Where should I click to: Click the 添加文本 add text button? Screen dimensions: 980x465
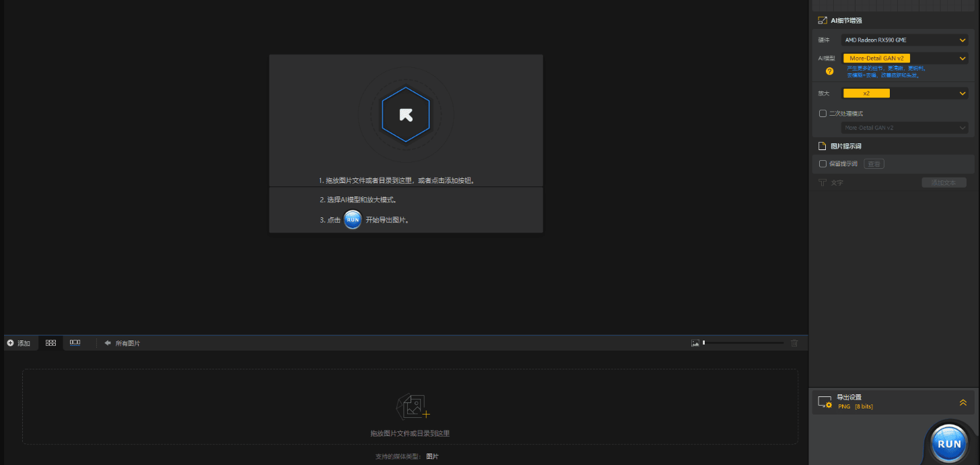pos(943,182)
